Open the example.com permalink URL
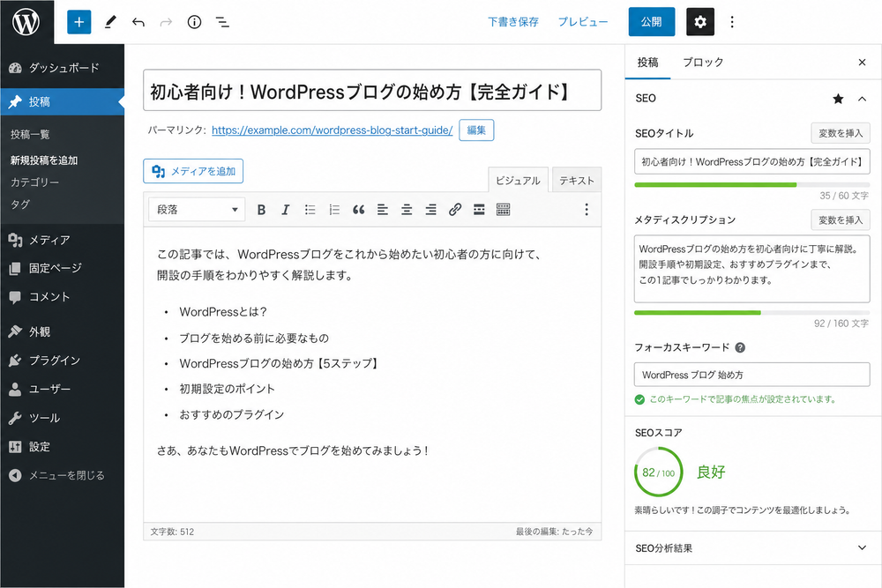882x588 pixels. [x=332, y=130]
